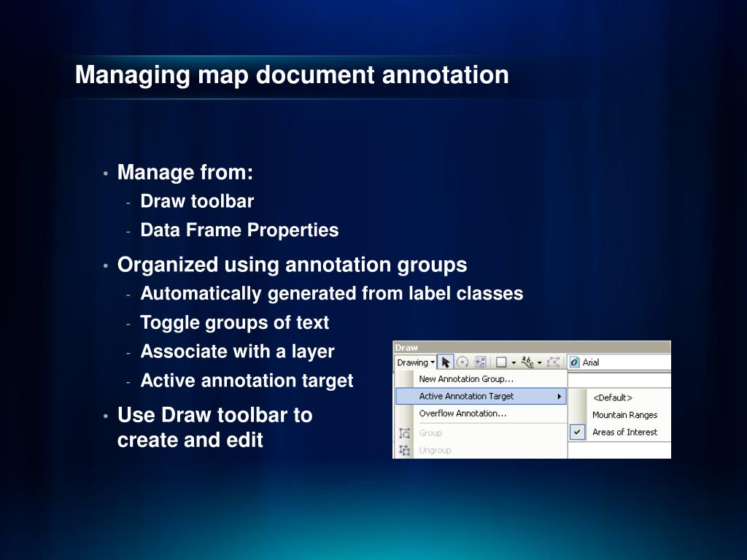Open the Drawing dropdown menu
Viewport: 747px width, 560px height.
pyautogui.click(x=415, y=362)
